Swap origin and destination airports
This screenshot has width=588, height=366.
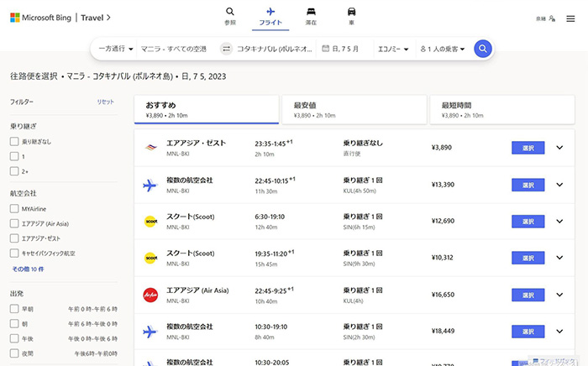226,49
